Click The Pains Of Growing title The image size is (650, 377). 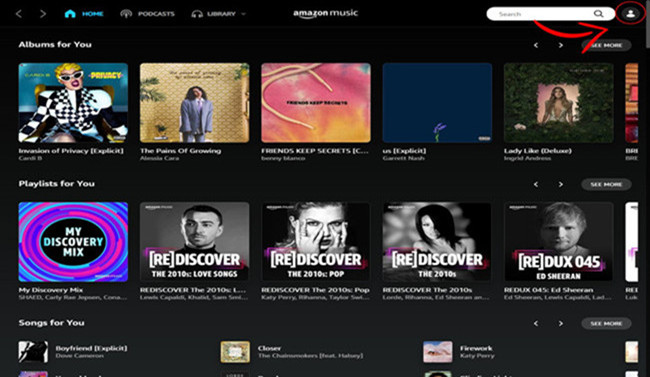click(x=180, y=151)
